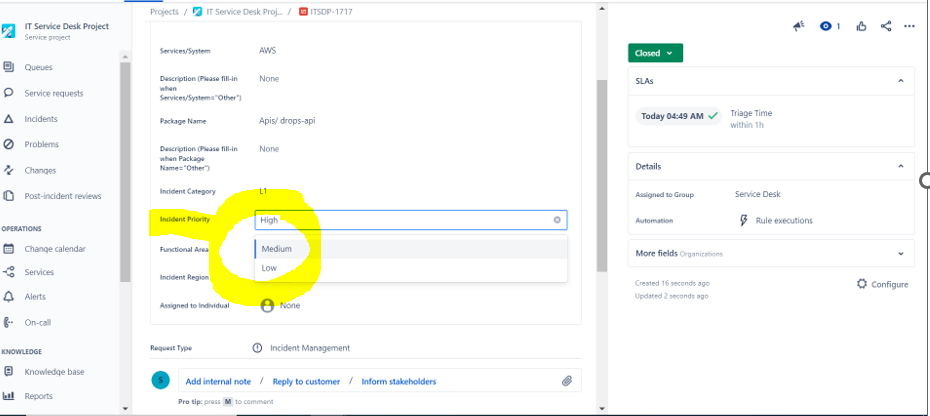Click Inform stakeholders
The width and height of the screenshot is (930, 416).
(x=399, y=382)
